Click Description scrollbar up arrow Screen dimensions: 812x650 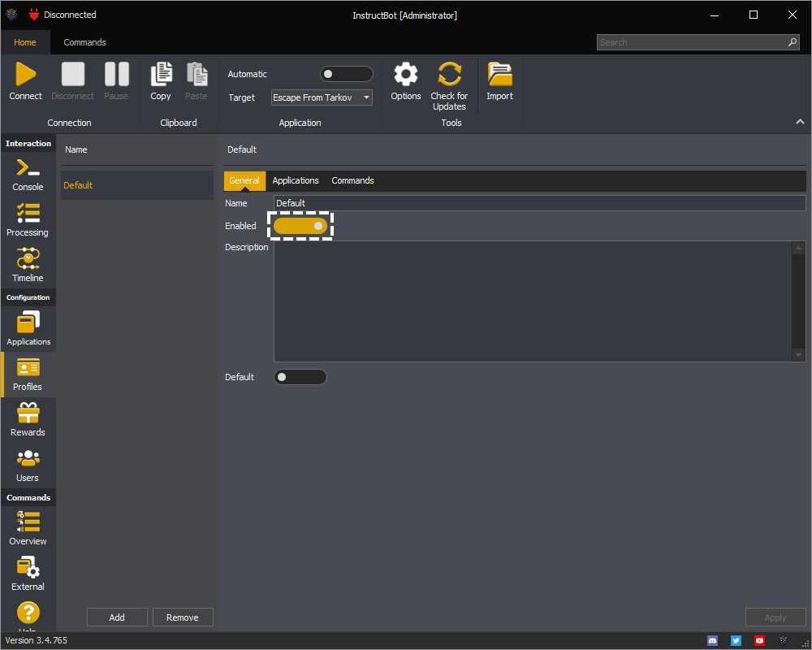coord(798,248)
